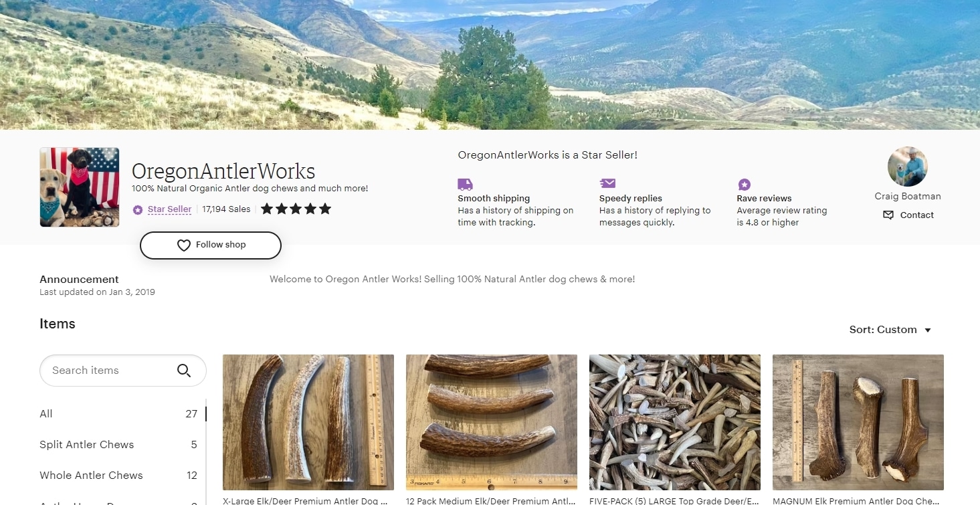Image resolution: width=980 pixels, height=505 pixels.
Task: Click the OregonAntlerWorks shop name heading
Action: [223, 171]
